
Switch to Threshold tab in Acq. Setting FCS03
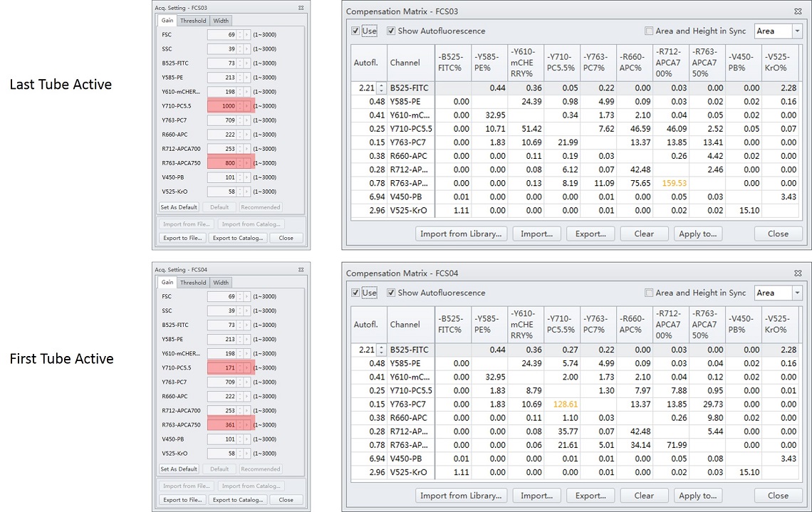192,21
